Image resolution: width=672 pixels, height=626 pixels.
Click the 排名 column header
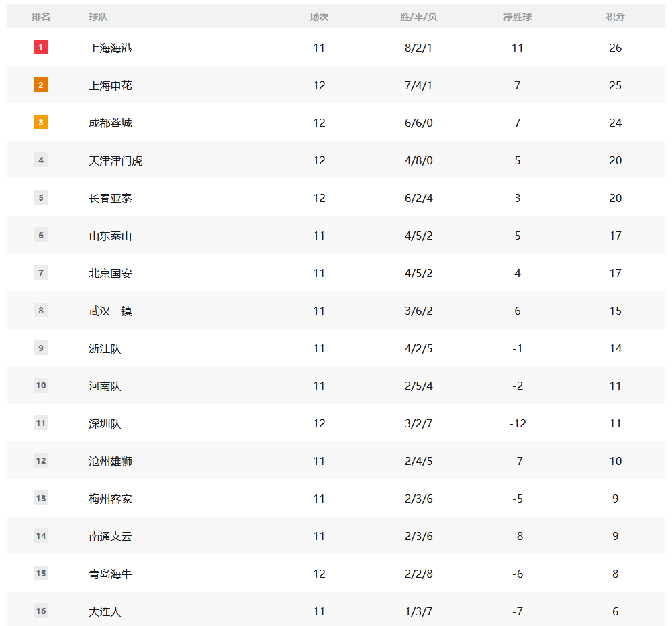tap(41, 17)
